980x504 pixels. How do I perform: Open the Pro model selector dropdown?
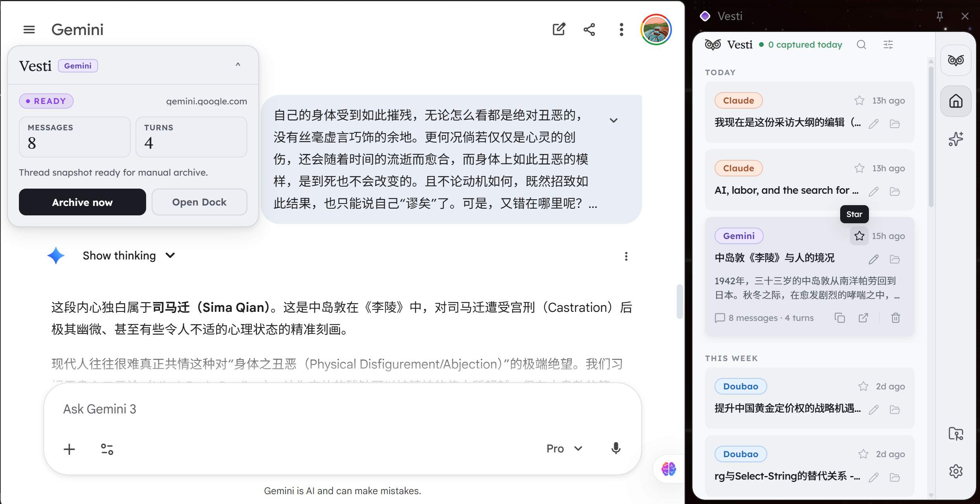(564, 448)
